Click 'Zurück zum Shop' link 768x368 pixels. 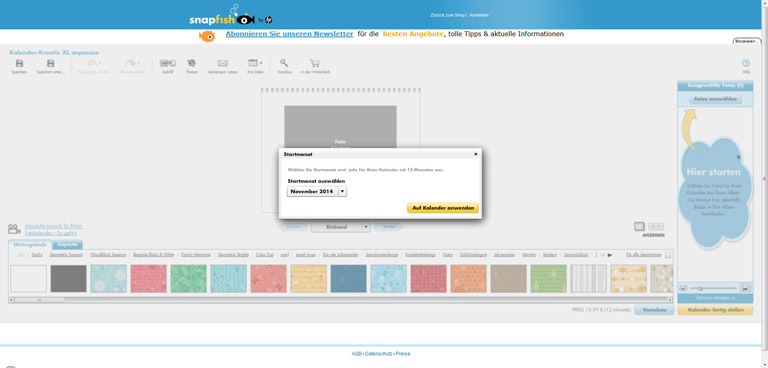(447, 15)
